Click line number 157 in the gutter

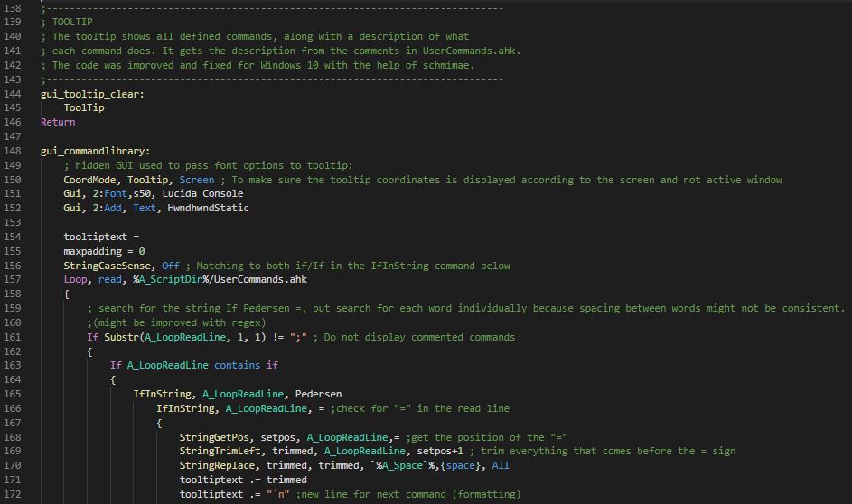(13, 280)
